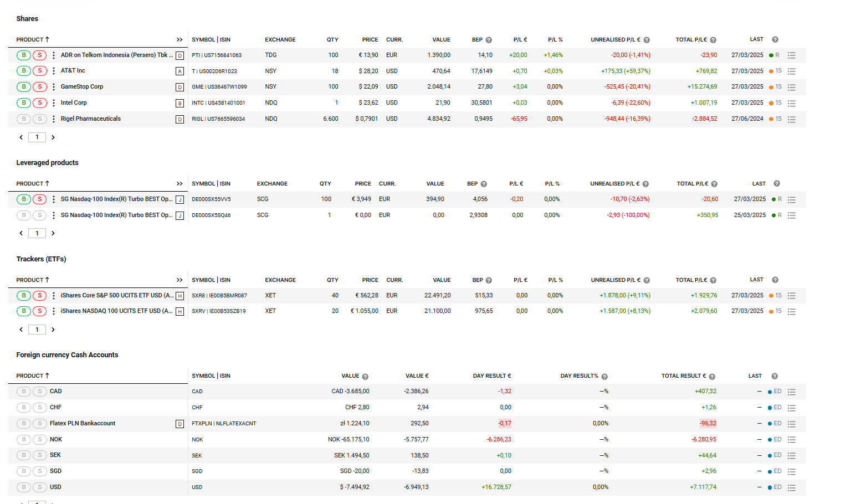Click the 27/06/2024 date for Rigel

tap(747, 119)
